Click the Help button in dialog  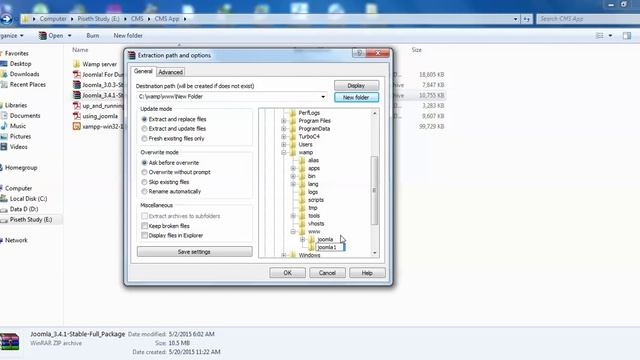[367, 273]
